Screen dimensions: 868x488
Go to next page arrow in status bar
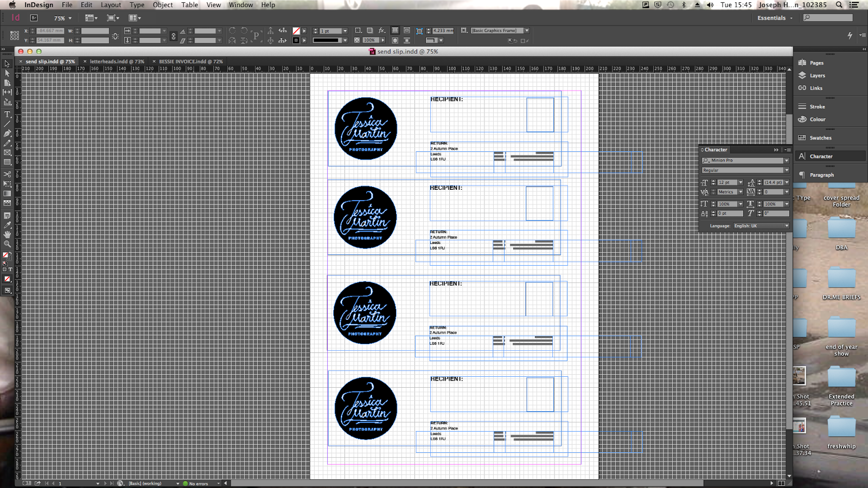[105, 484]
